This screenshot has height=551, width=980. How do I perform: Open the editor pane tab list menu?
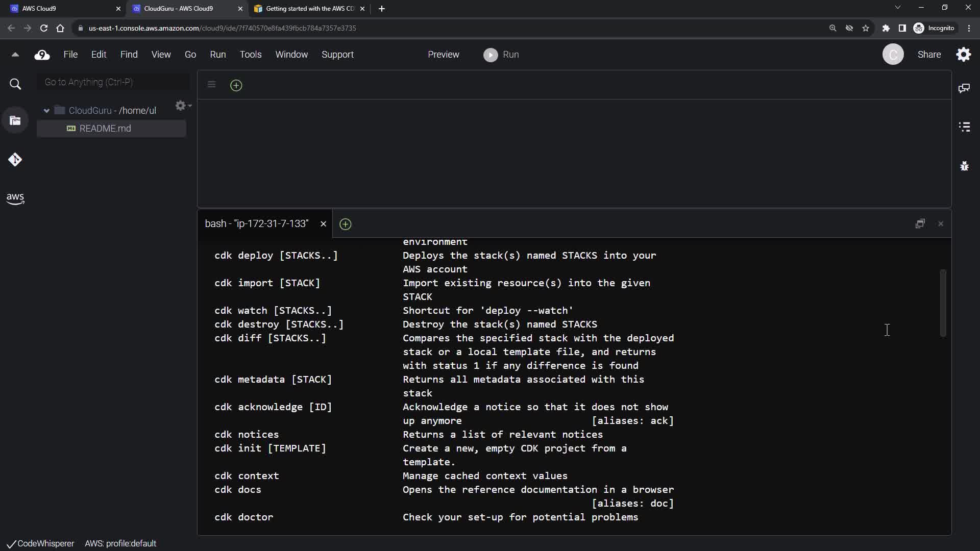click(x=211, y=85)
